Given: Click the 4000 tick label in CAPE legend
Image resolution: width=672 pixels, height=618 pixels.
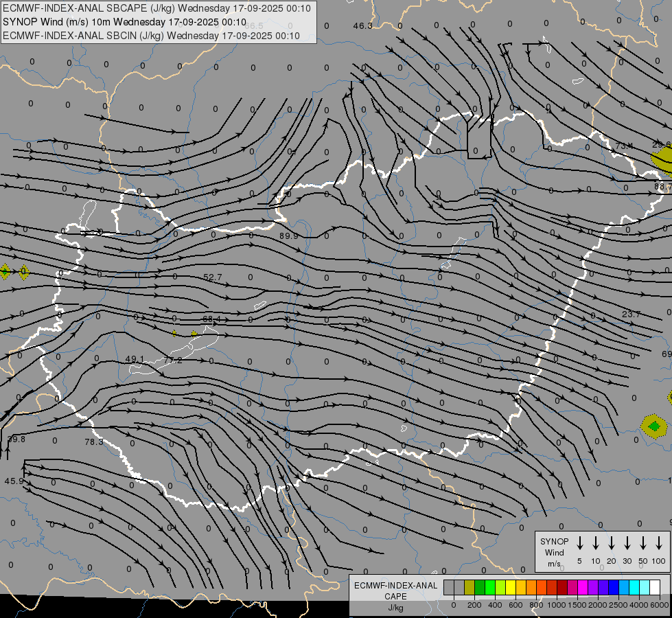Looking at the screenshot, I should [x=639, y=605].
